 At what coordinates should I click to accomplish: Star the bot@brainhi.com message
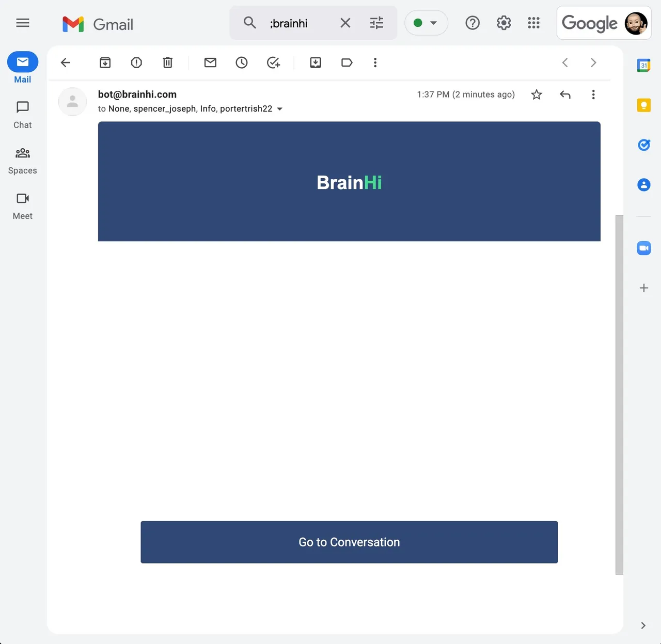(x=537, y=95)
